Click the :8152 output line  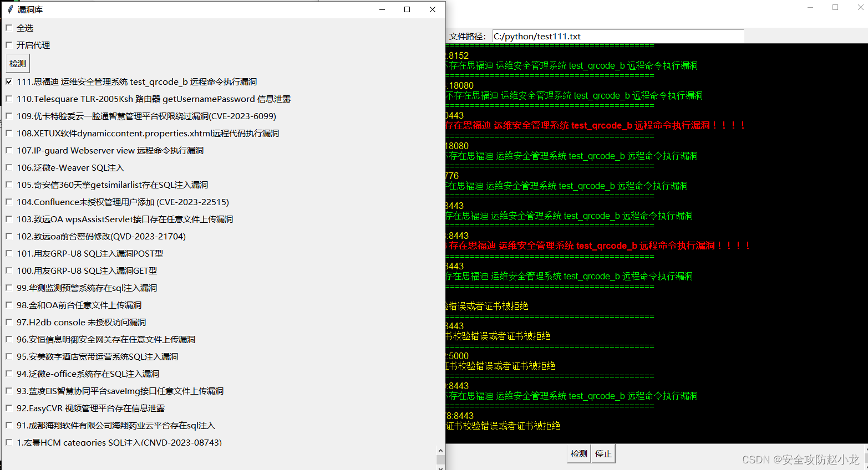coord(458,55)
